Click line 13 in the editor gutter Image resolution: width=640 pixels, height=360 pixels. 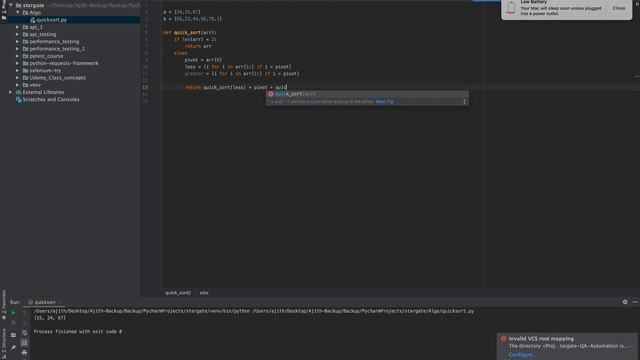click(145, 87)
